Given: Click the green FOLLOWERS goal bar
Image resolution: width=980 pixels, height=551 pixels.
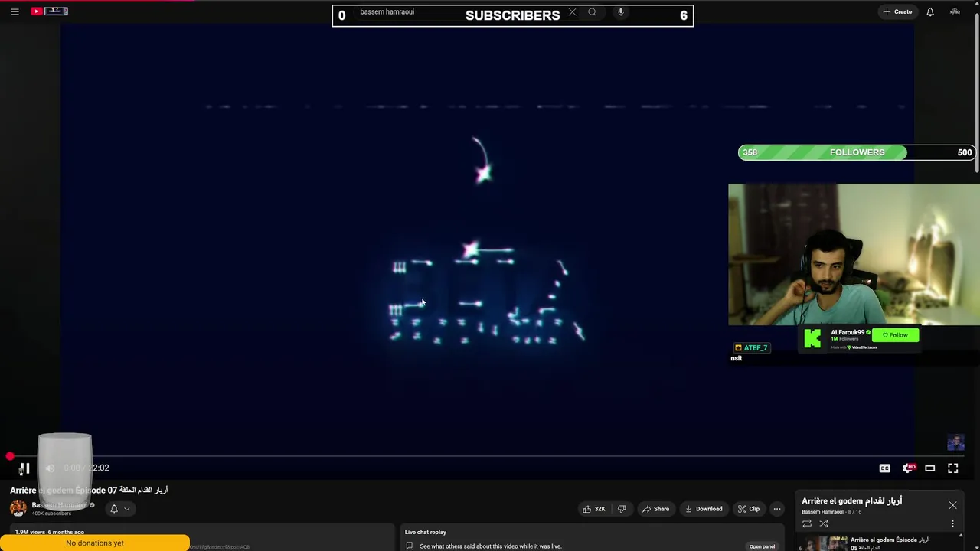Looking at the screenshot, I should coord(857,152).
